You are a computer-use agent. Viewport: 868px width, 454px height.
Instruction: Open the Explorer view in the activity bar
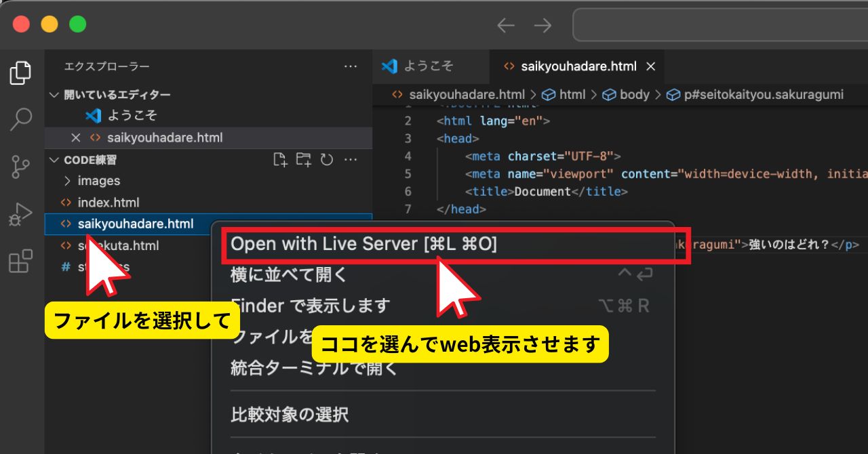coord(21,73)
